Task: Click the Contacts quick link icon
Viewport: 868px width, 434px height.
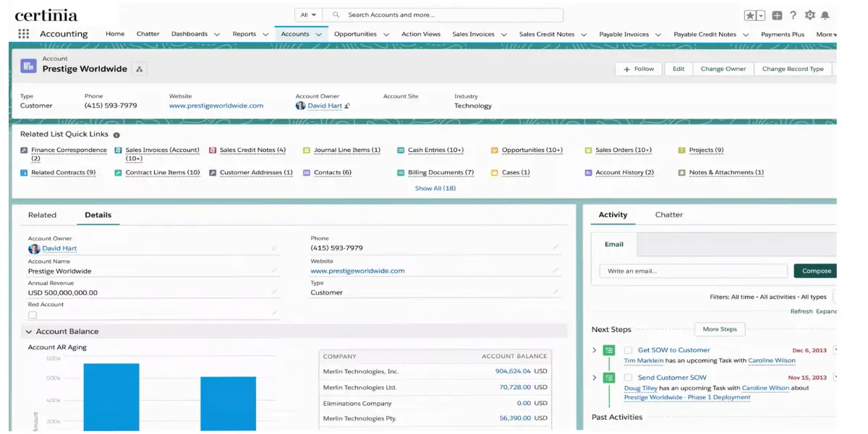Action: click(307, 173)
